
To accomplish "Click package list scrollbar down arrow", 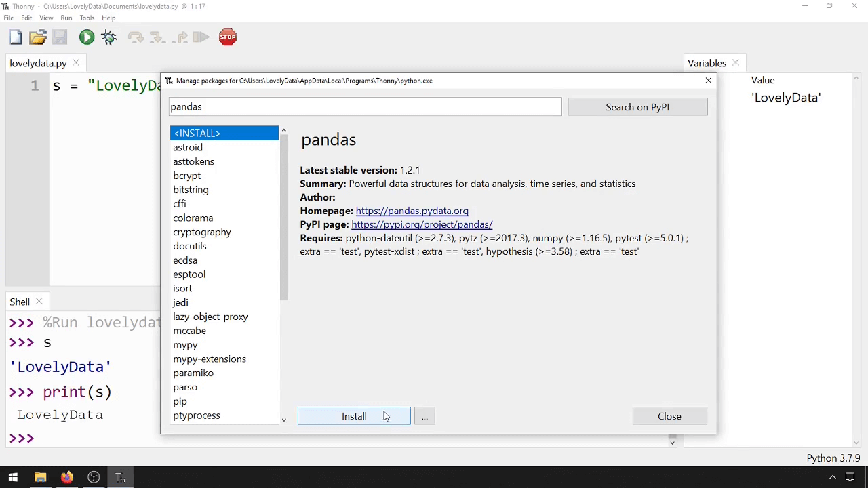I will [x=283, y=420].
